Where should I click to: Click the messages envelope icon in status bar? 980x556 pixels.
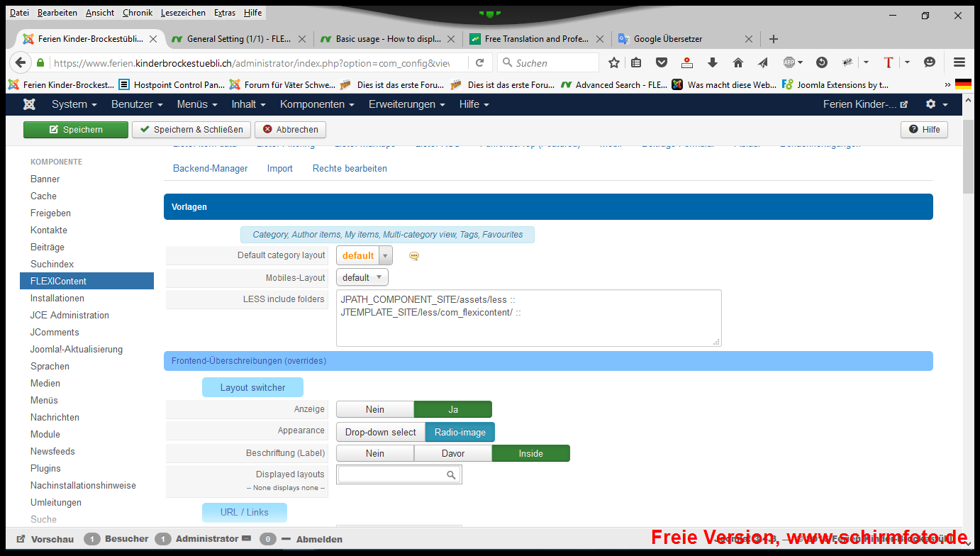tap(246, 539)
